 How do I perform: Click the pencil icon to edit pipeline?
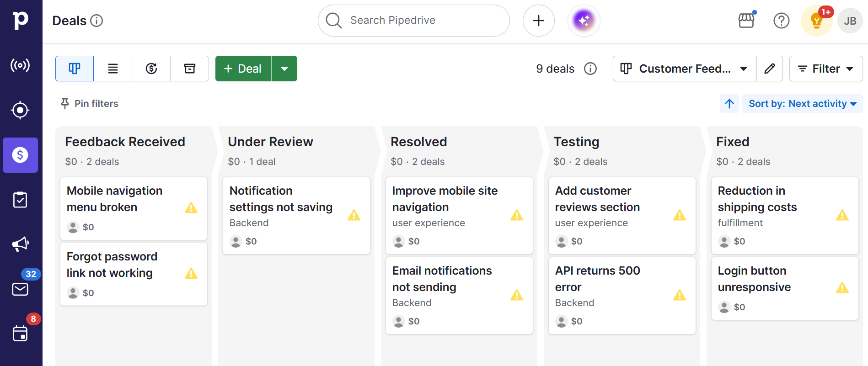[x=770, y=69]
